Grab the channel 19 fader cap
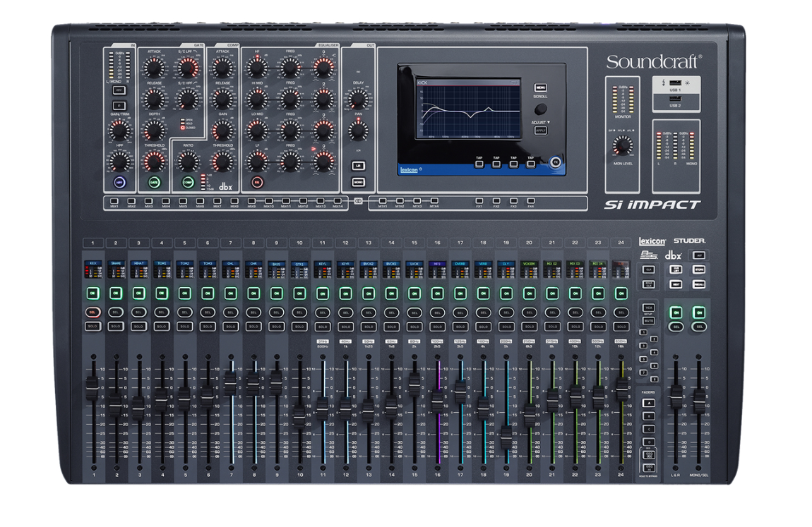The height and width of the screenshot is (527, 812). tap(506, 437)
